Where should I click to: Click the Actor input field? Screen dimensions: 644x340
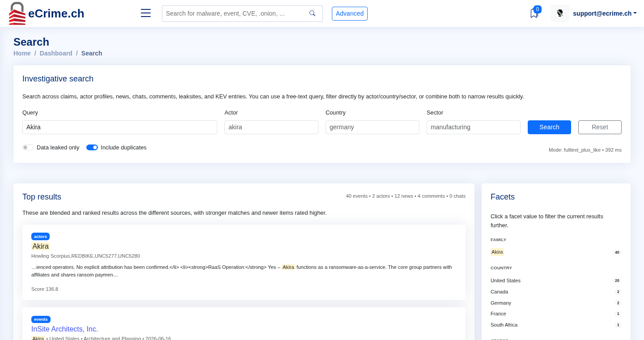(271, 127)
